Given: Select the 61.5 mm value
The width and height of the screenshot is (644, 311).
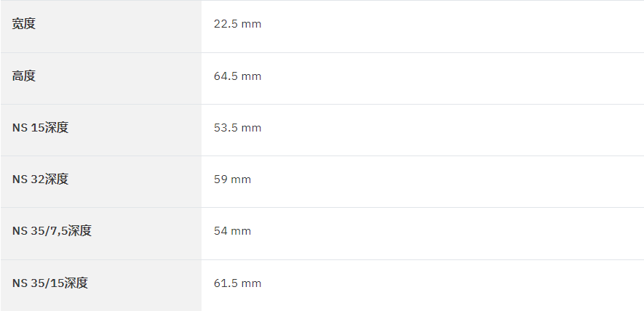Looking at the screenshot, I should (x=237, y=283).
